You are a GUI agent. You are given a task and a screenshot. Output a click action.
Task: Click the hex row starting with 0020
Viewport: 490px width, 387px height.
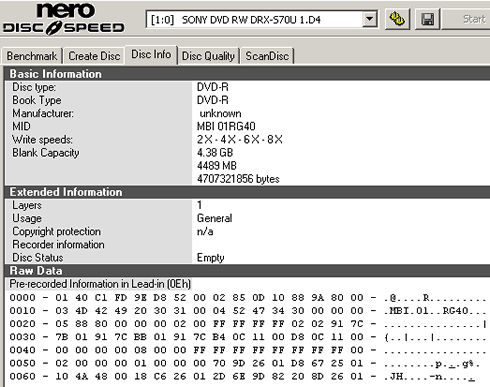coord(247,324)
